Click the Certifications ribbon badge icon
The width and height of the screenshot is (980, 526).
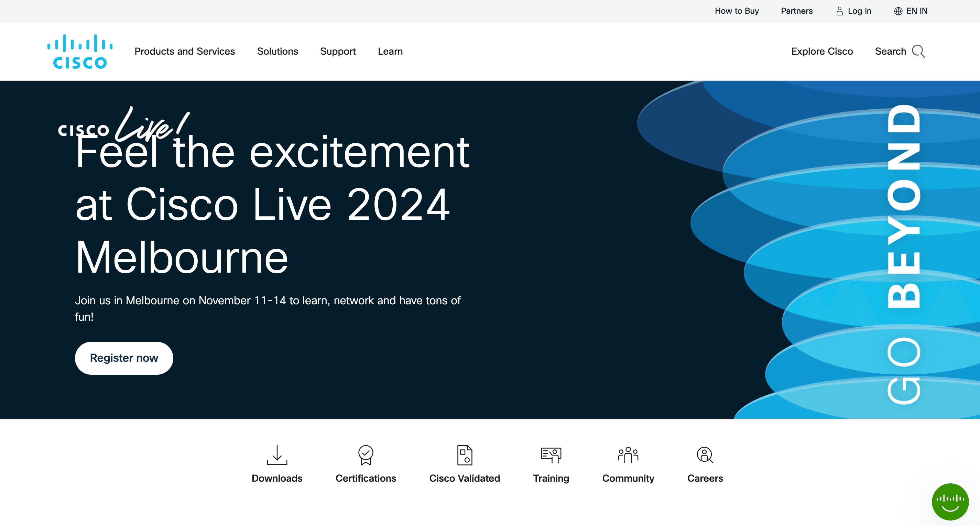coord(365,455)
